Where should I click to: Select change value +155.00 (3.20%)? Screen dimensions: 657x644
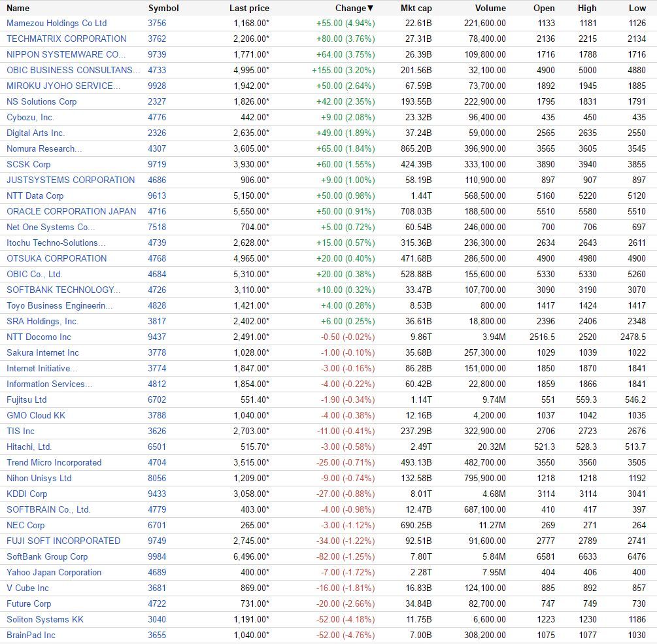[343, 70]
